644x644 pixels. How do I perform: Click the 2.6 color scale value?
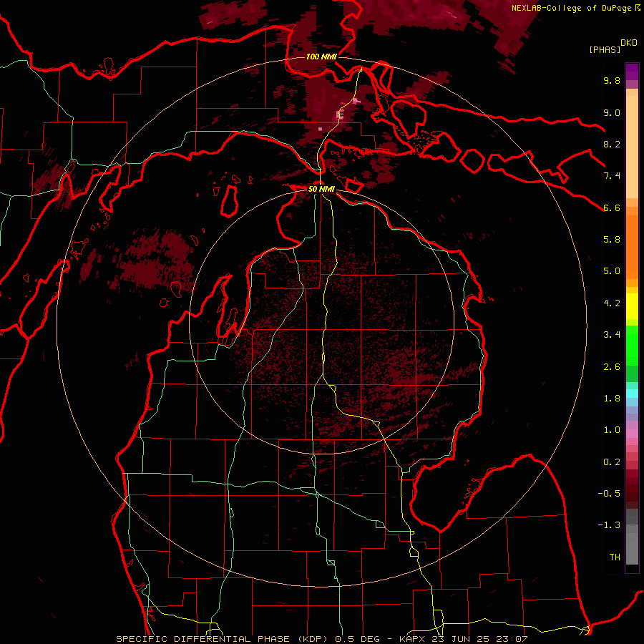[612, 367]
